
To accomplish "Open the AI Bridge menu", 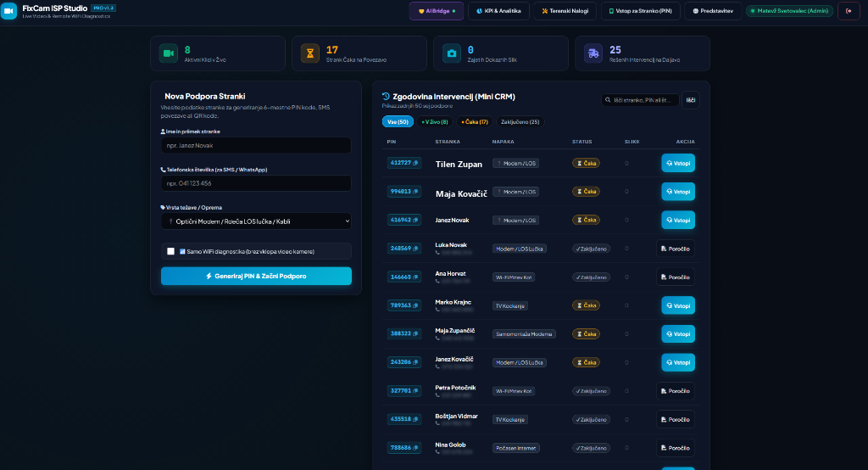I will pyautogui.click(x=437, y=11).
